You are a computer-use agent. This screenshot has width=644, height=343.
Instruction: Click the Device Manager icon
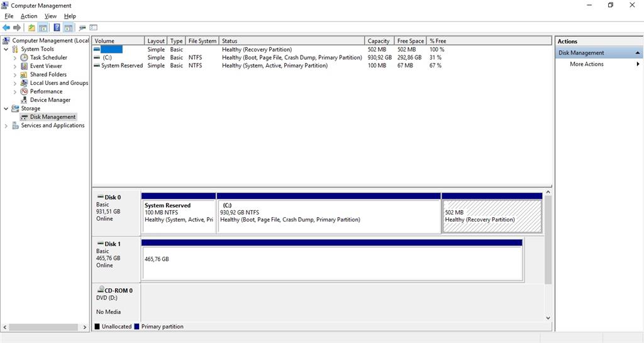point(25,100)
